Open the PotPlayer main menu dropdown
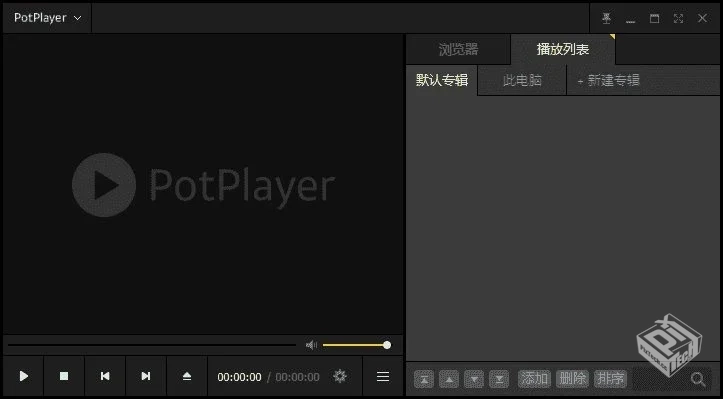Screen dimensions: 723x399 47,18
